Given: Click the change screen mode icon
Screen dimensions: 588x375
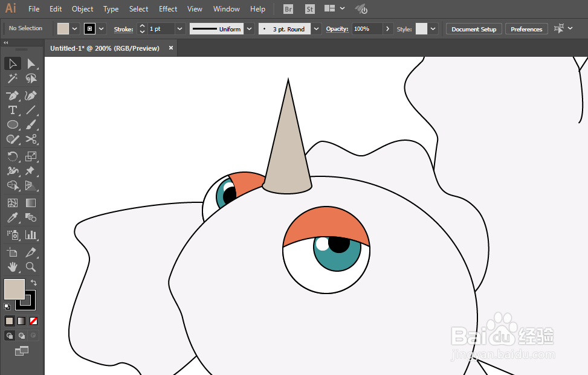Looking at the screenshot, I should point(21,351).
